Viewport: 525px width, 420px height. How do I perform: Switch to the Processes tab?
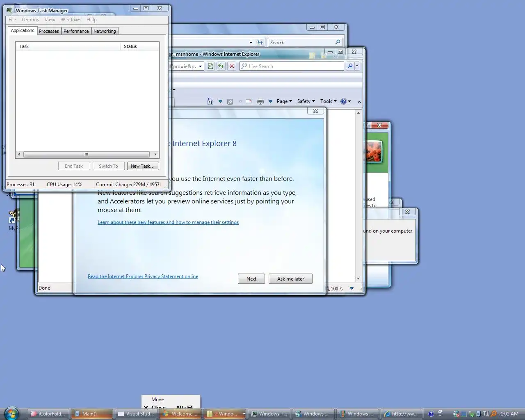[x=49, y=31]
